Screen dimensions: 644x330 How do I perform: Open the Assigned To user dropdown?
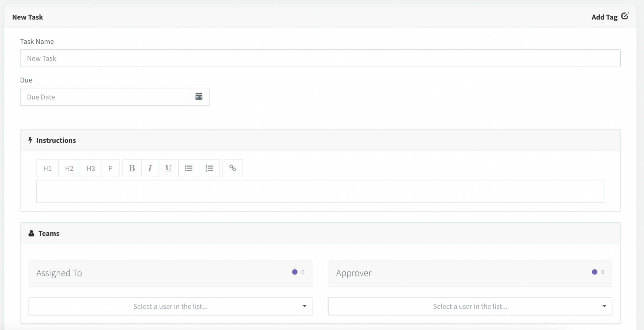click(170, 306)
